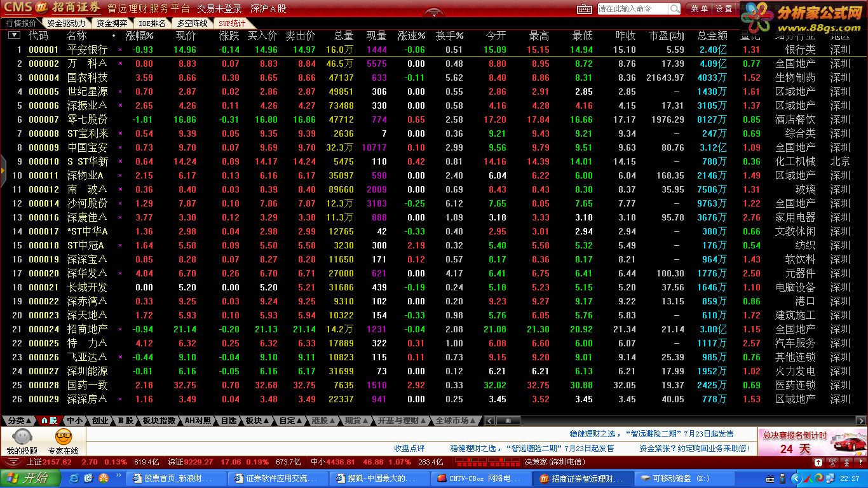Click horizontal scrollbar left arrow
Image resolution: width=868 pixels, height=488 pixels.
tap(489, 421)
